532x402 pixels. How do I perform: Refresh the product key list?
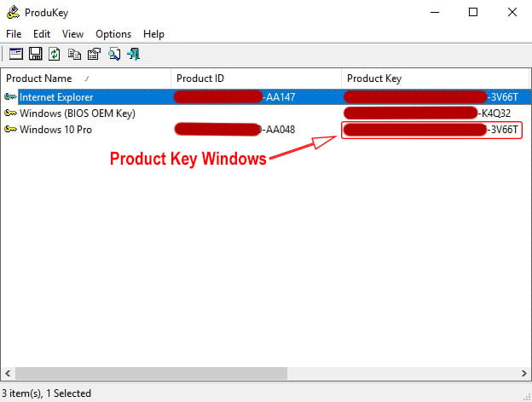(55, 54)
